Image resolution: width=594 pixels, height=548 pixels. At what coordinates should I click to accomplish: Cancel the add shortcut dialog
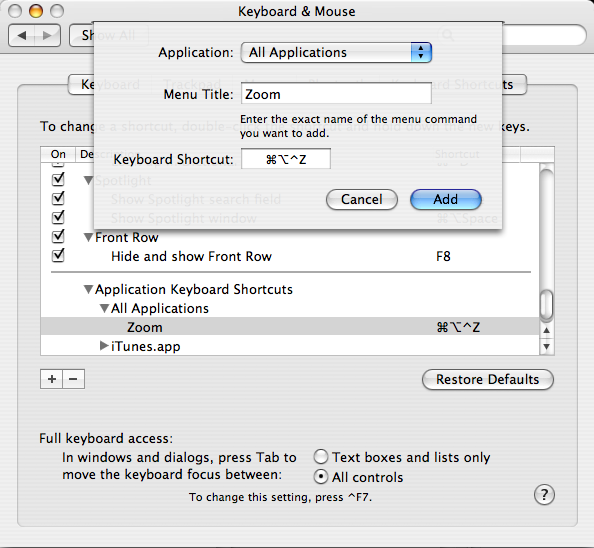point(362,200)
